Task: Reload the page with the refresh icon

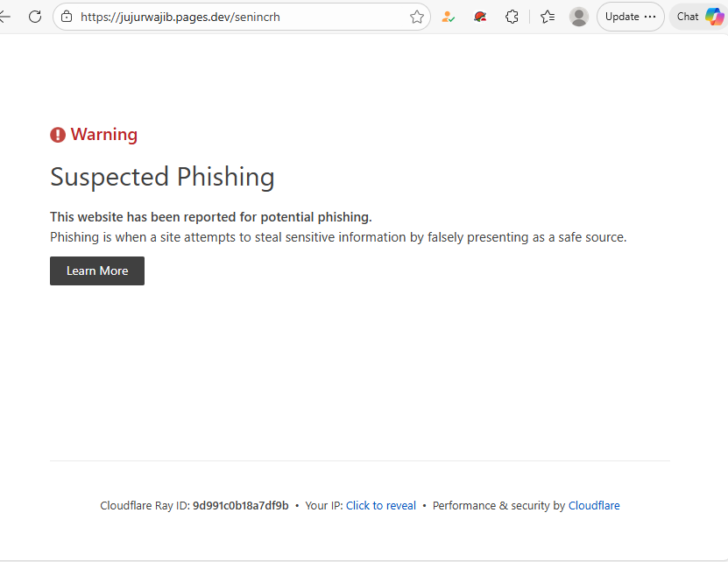Action: pyautogui.click(x=35, y=17)
